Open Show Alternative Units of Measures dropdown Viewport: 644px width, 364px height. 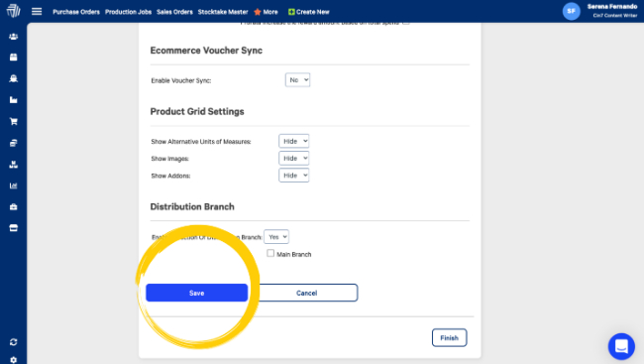pyautogui.click(x=293, y=141)
